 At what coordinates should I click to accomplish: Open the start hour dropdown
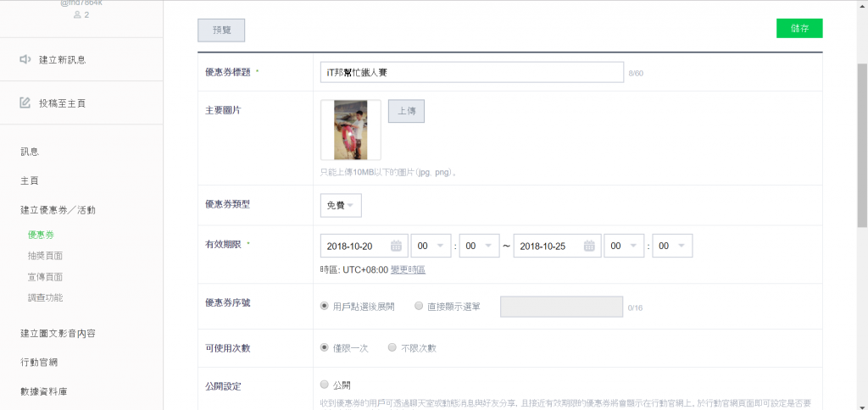(x=431, y=246)
